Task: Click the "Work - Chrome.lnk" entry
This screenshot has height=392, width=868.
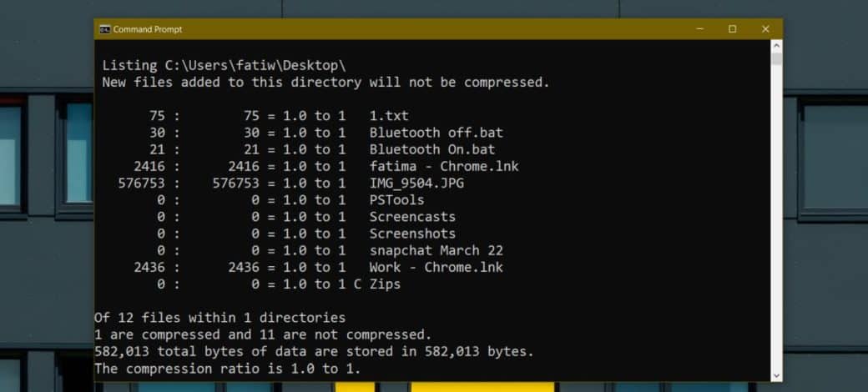Action: tap(436, 267)
